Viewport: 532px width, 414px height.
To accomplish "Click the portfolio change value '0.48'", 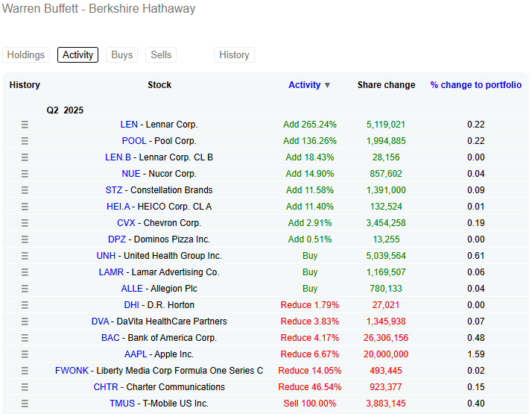I will click(475, 338).
